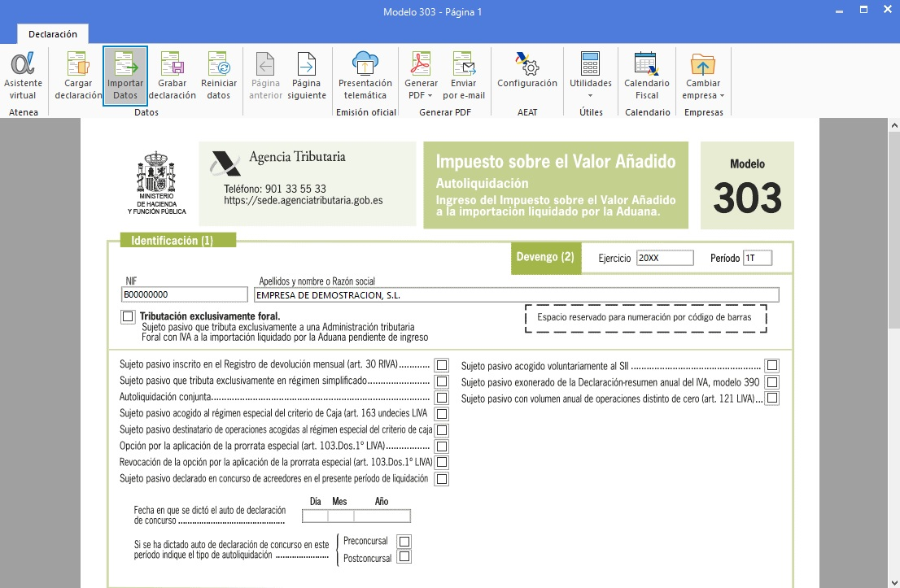
Task: Open Presentación telemática
Action: [365, 75]
